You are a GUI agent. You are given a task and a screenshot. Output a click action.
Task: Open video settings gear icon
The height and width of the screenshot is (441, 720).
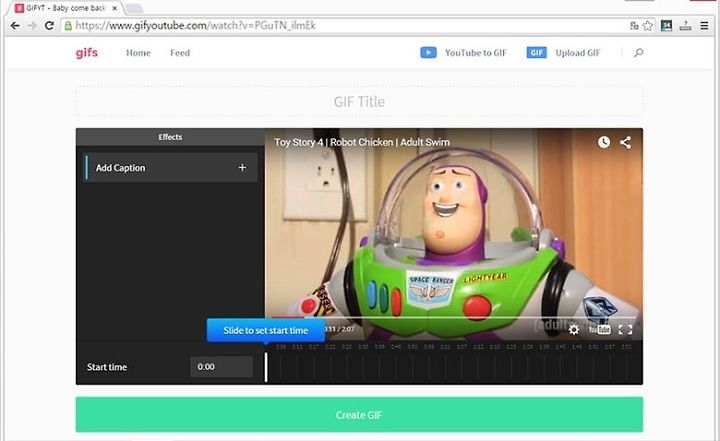pos(574,329)
